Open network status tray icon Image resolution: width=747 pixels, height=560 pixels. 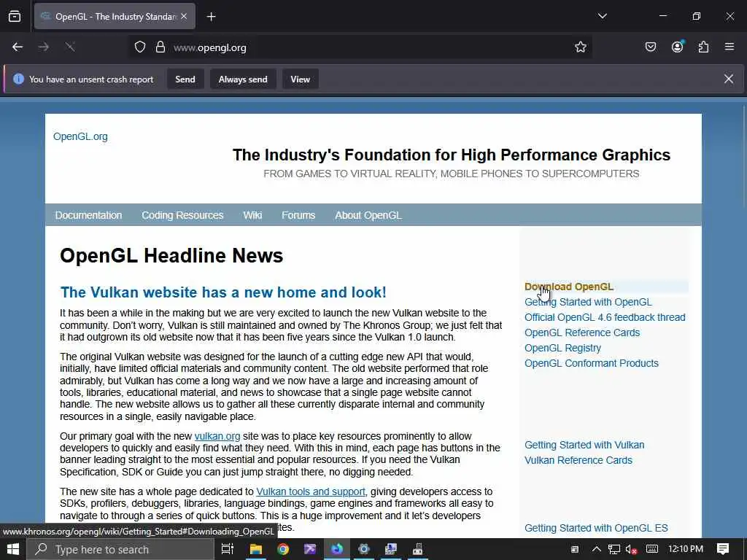pos(614,550)
